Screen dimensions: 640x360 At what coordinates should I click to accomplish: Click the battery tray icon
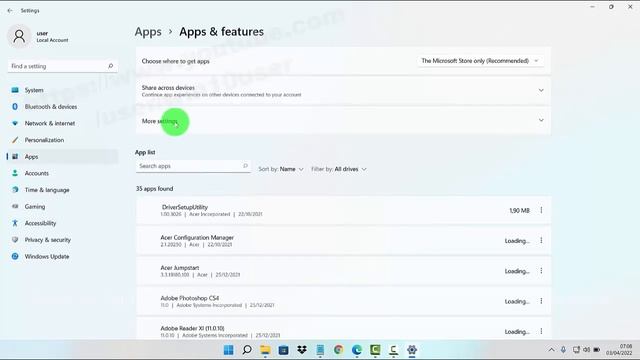(597, 350)
